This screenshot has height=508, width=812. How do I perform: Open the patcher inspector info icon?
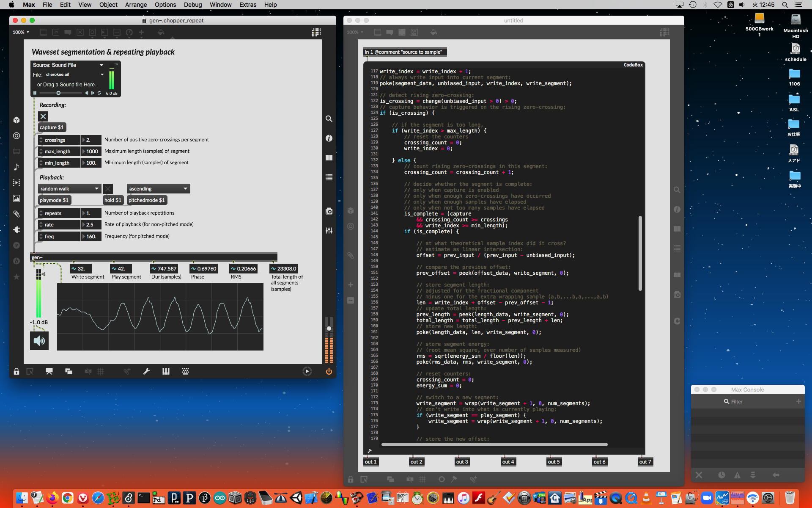point(329,138)
